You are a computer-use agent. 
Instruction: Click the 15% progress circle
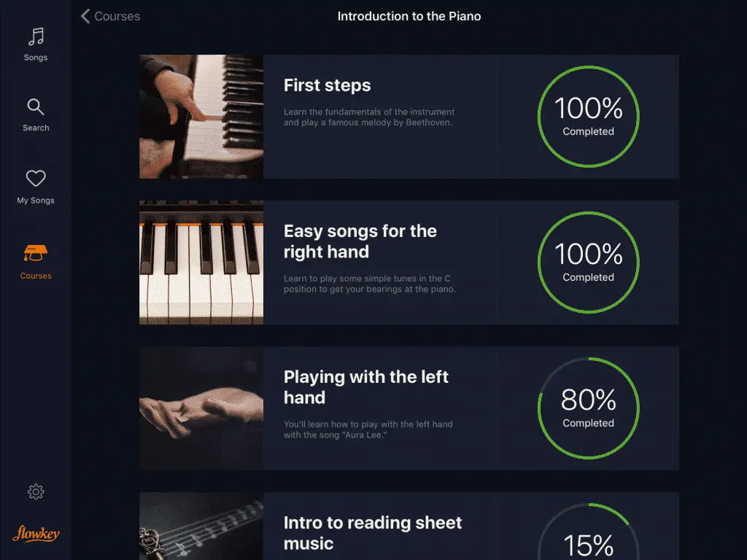click(x=589, y=532)
